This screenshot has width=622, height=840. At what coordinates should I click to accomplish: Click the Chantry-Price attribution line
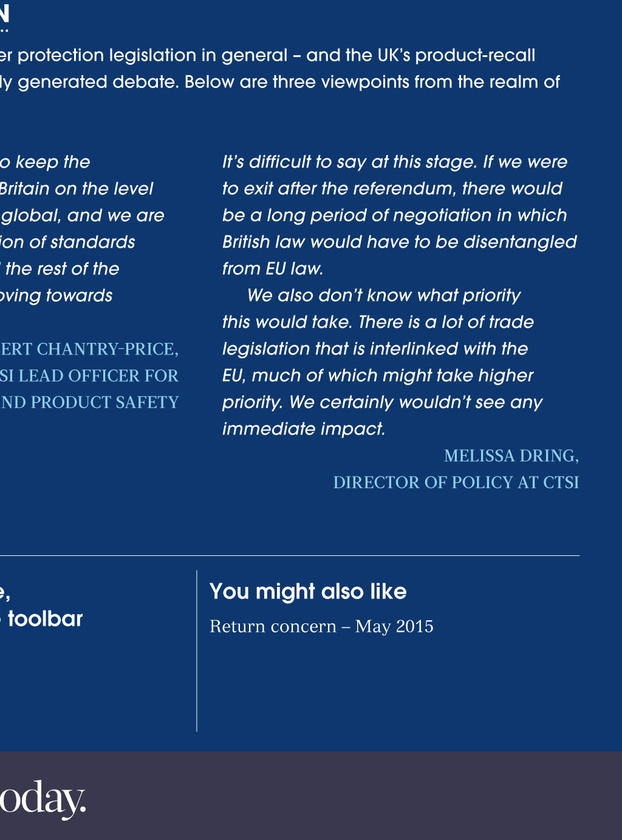click(89, 349)
